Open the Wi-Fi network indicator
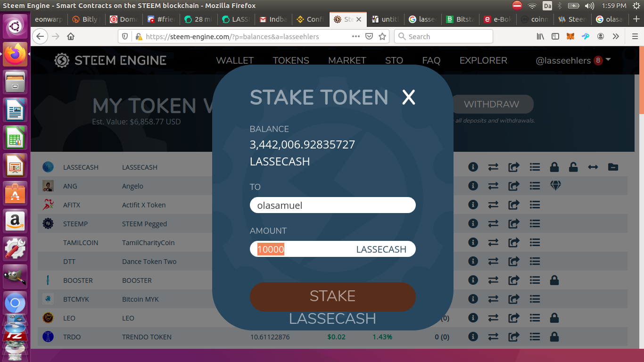 pos(532,6)
